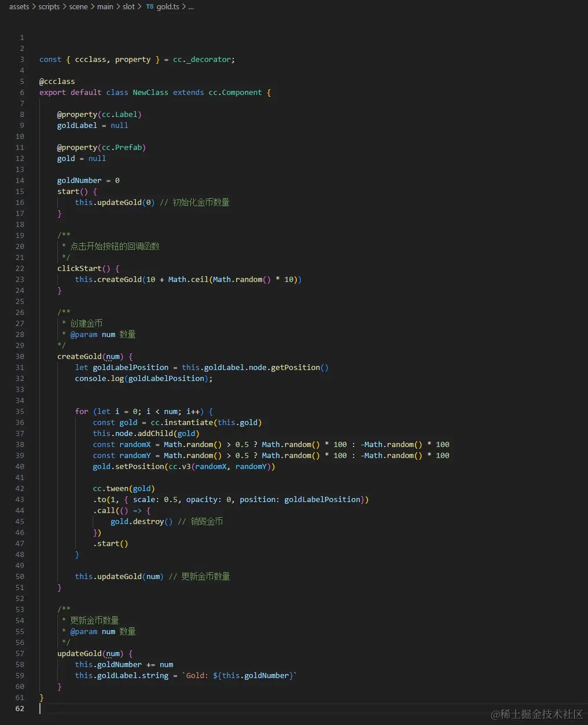Open the 'scene' breadcrumb segment
This screenshot has height=725, width=588.
point(79,7)
